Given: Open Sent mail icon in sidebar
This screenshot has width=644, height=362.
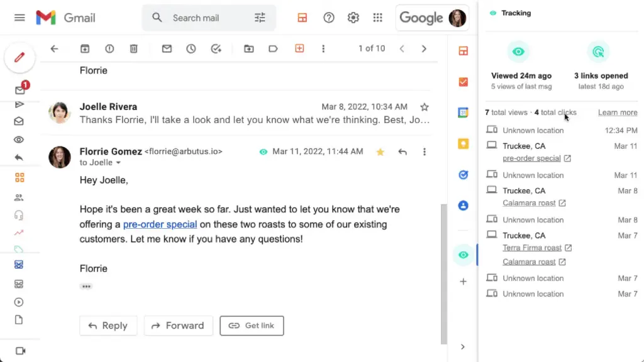Looking at the screenshot, I should 19,105.
